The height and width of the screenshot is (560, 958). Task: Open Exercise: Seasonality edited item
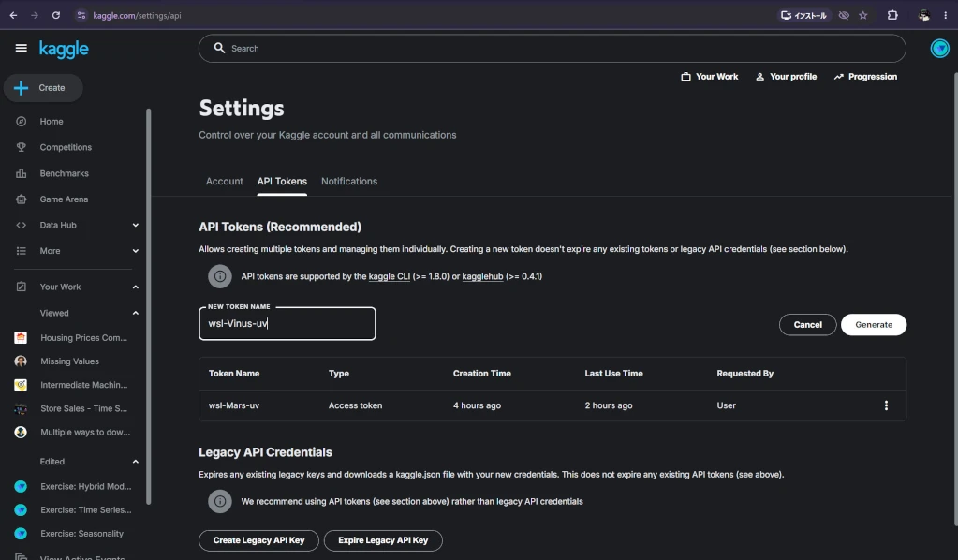tap(81, 534)
